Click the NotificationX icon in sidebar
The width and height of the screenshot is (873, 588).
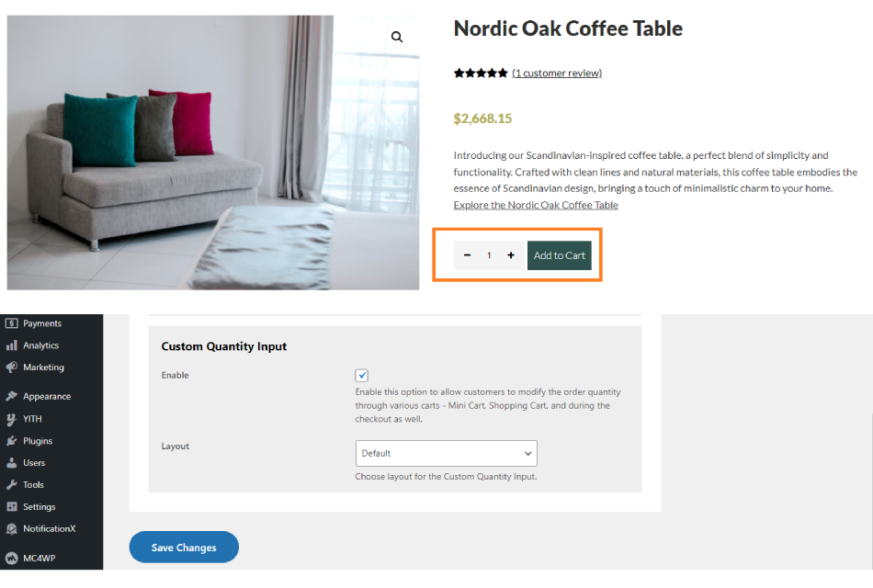point(11,528)
